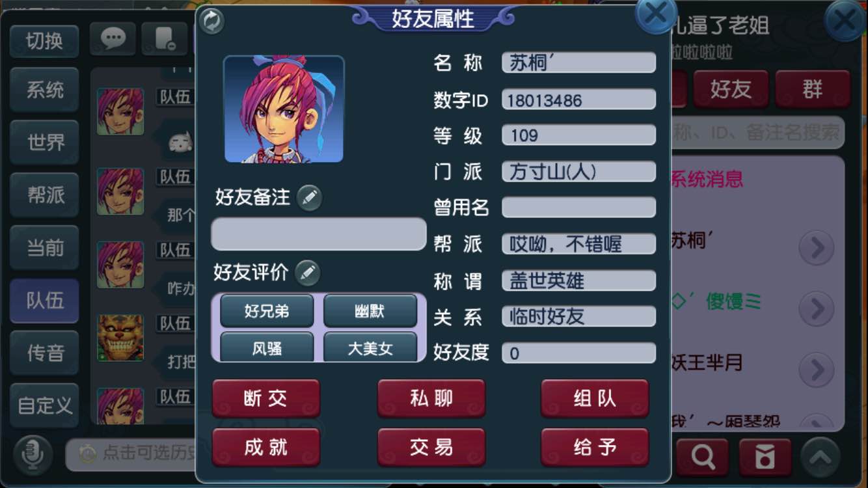Click the speech bubble chat icon
This screenshot has height=488, width=868.
[113, 40]
